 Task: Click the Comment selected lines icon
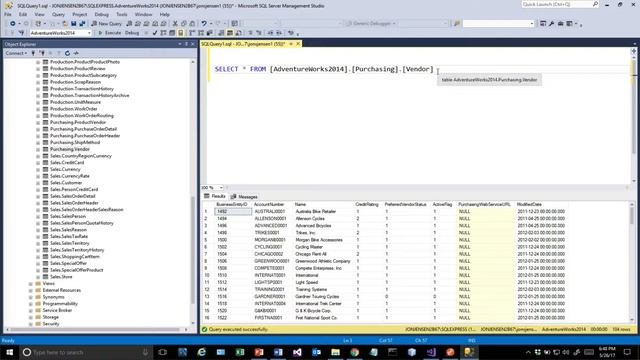(250, 33)
